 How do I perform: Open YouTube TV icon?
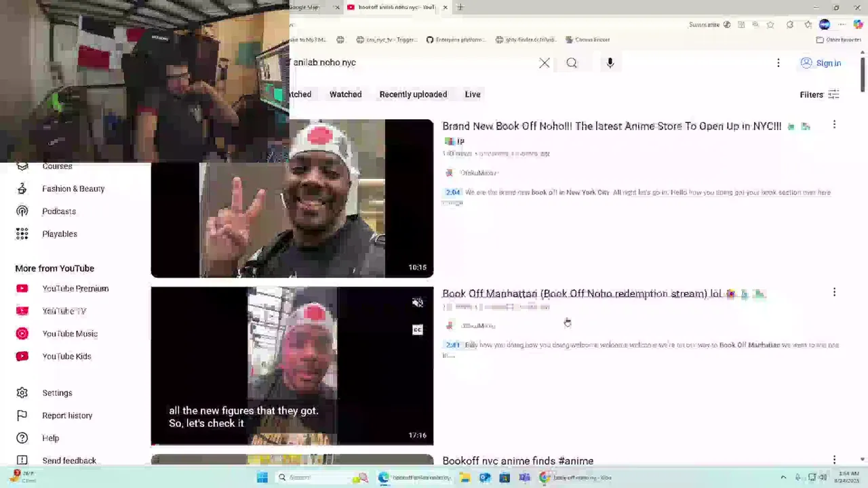click(x=22, y=311)
